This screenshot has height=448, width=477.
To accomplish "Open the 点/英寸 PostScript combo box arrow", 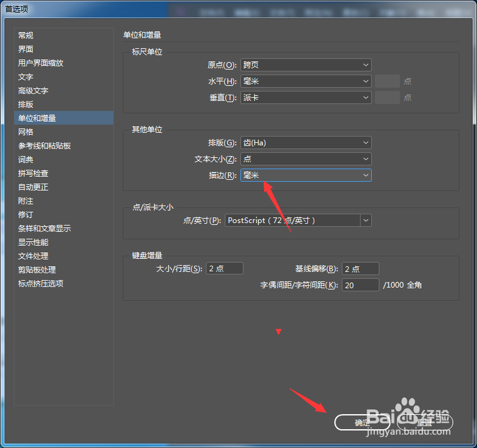I will pyautogui.click(x=366, y=220).
